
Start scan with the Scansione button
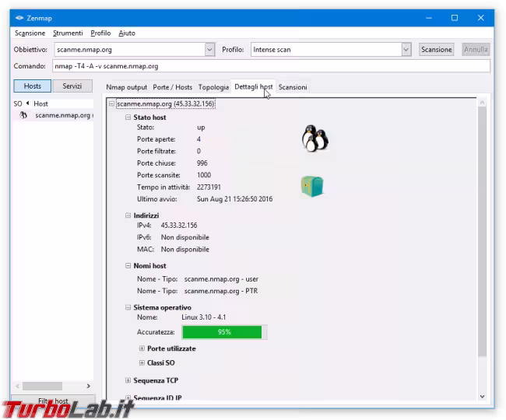pyautogui.click(x=436, y=50)
